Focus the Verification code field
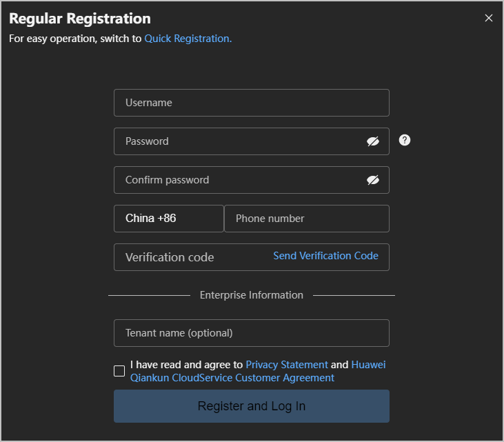Image resolution: width=504 pixels, height=442 pixels. point(193,257)
